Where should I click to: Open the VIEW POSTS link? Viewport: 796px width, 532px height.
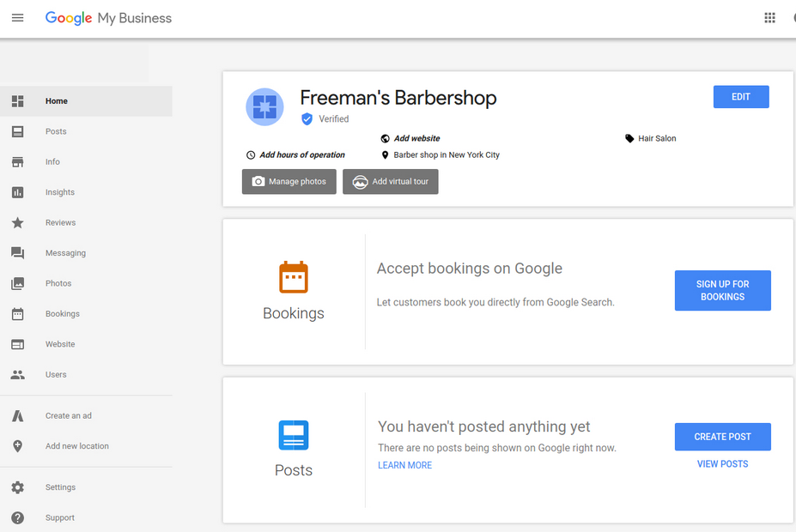[x=722, y=464]
